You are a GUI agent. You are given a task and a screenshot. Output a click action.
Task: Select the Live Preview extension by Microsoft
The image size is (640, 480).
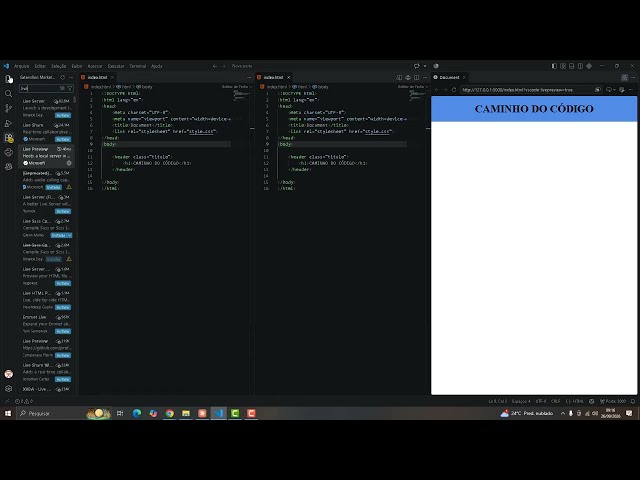47,156
